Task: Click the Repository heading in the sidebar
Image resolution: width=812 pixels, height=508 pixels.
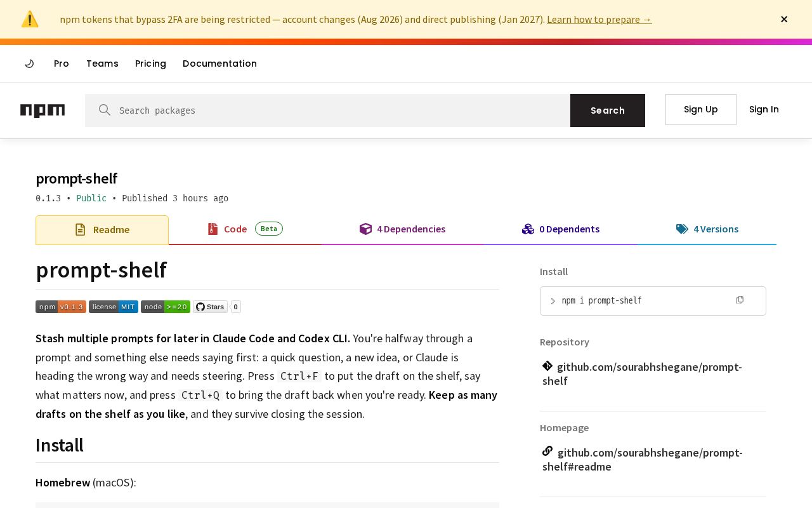Action: (565, 342)
